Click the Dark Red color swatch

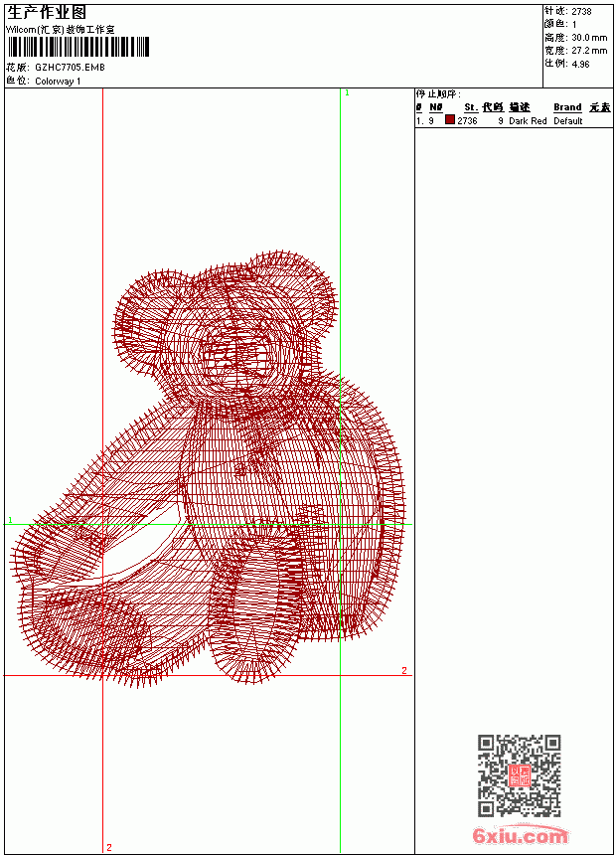[x=450, y=119]
